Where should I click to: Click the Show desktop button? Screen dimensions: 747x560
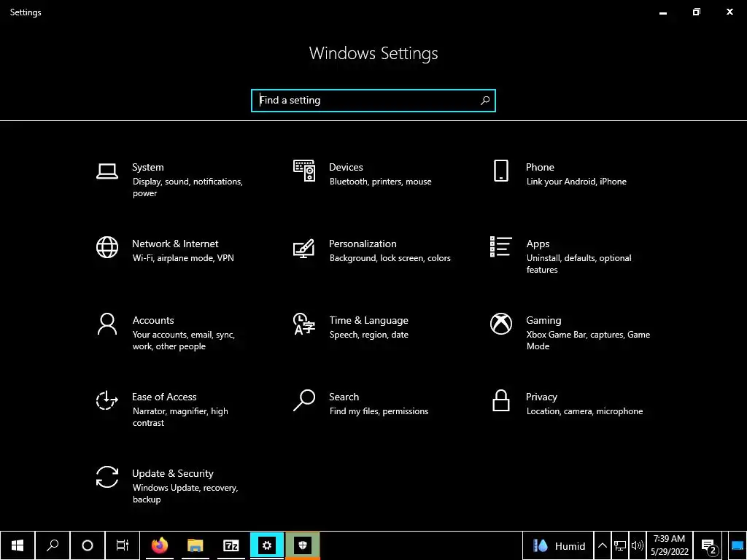[737, 545]
